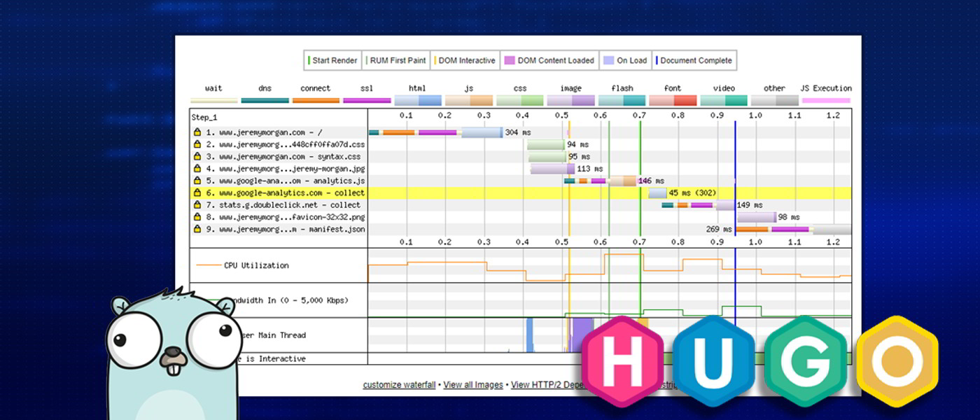
Task: Click the lock icon beside syntax.css row
Action: point(197,157)
